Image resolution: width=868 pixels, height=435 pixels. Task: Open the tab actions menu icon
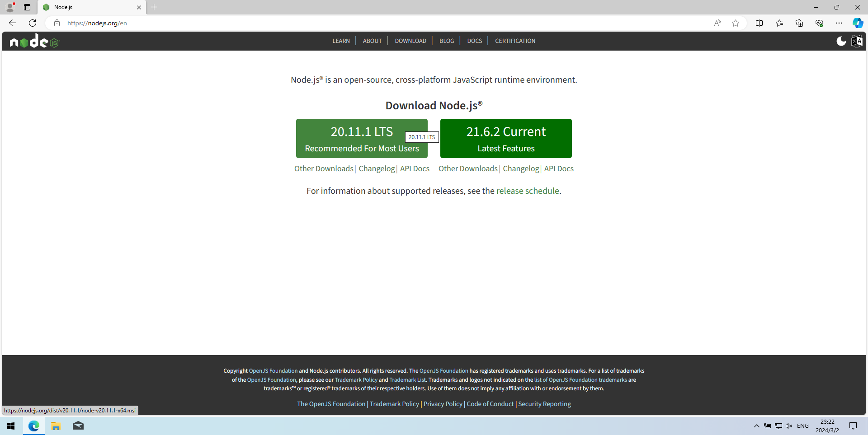[x=27, y=7]
